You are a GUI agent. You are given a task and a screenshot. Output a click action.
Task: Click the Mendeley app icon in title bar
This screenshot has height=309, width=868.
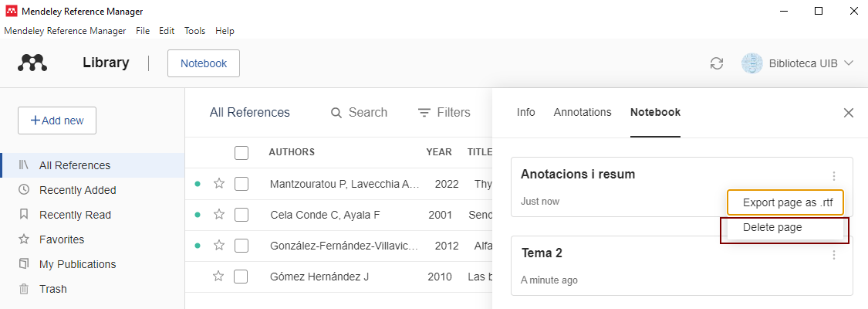tap(11, 11)
